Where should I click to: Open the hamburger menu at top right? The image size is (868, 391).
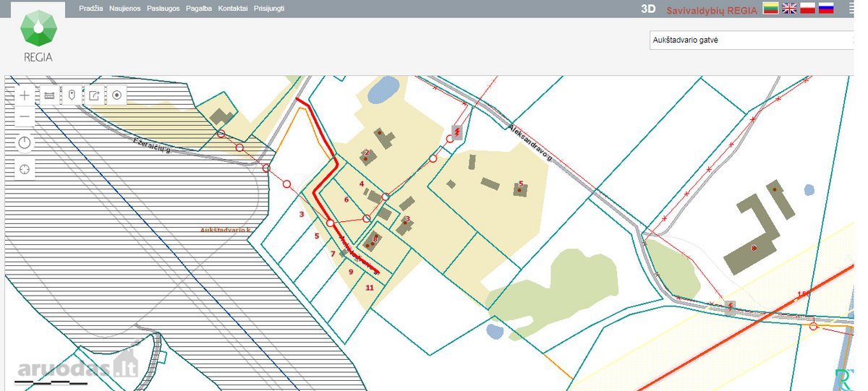[x=851, y=9]
